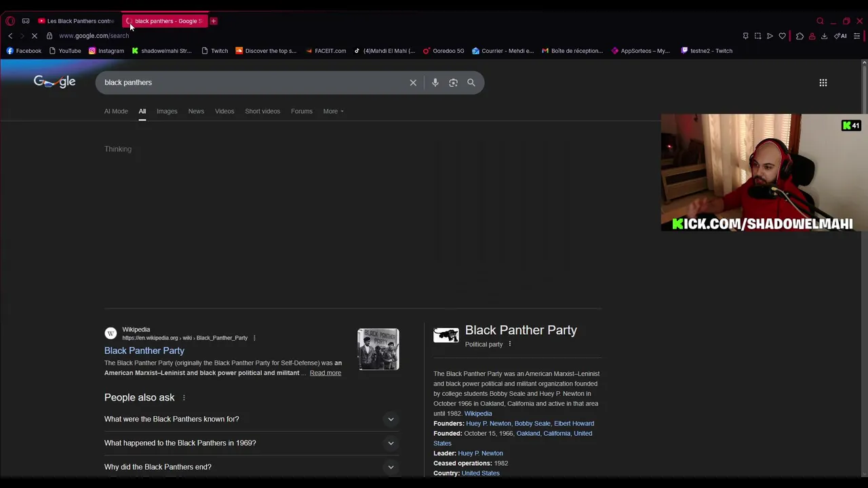
Task: Click the browser address bar URL
Action: 94,36
